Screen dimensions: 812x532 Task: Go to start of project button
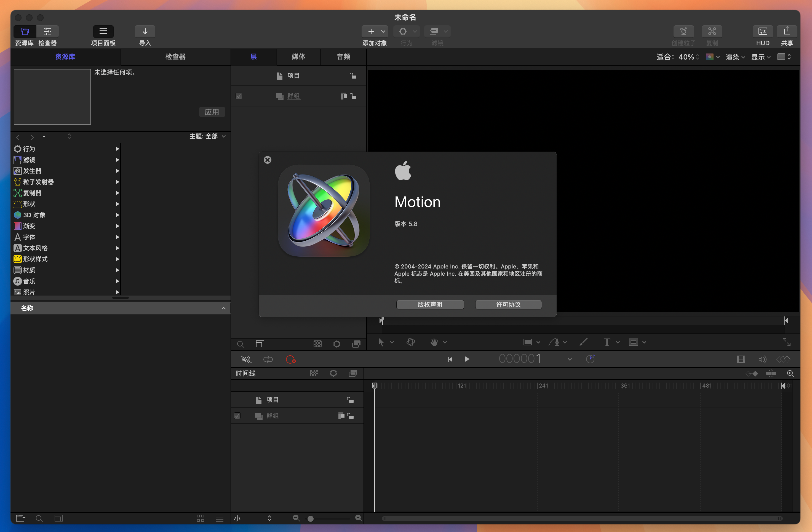click(x=450, y=359)
